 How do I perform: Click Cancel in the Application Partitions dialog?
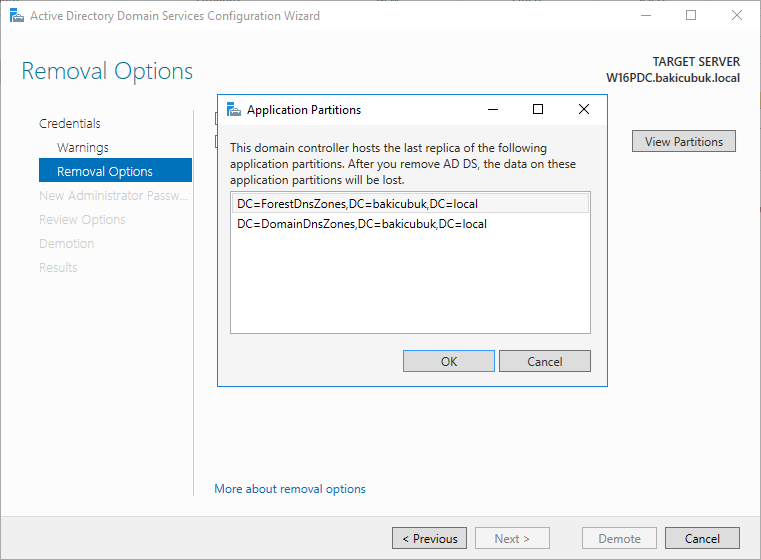click(x=545, y=362)
